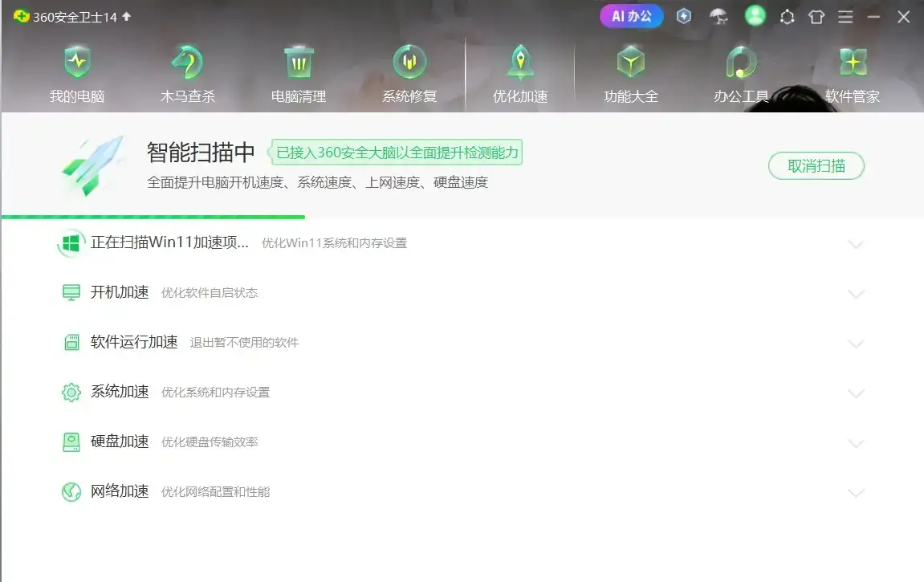
Task: Click the blue lightning hexagon icon
Action: click(684, 16)
